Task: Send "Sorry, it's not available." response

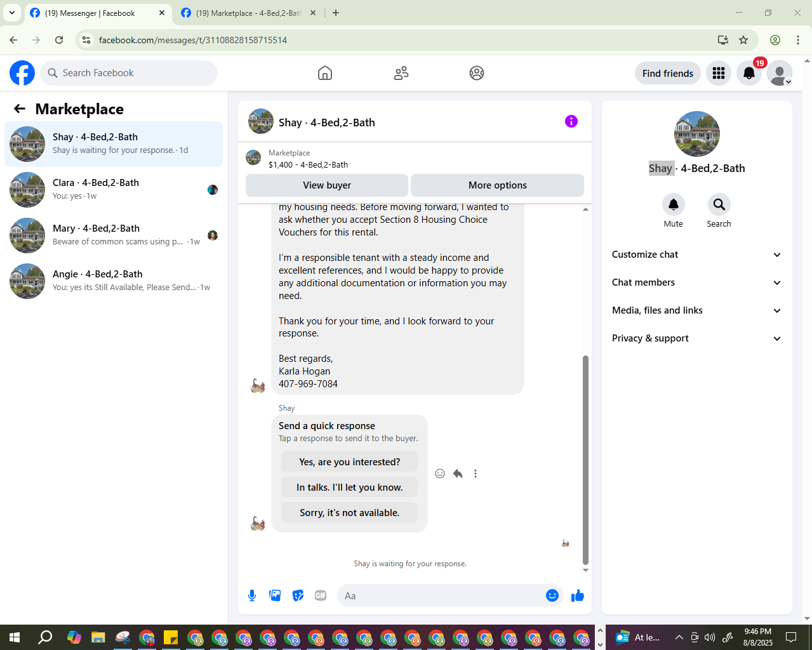Action: point(350,513)
